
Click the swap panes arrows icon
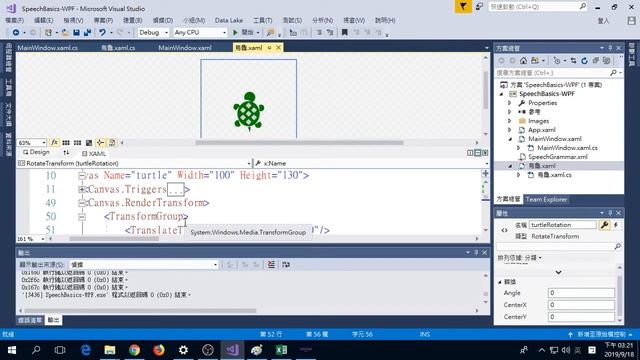66,152
